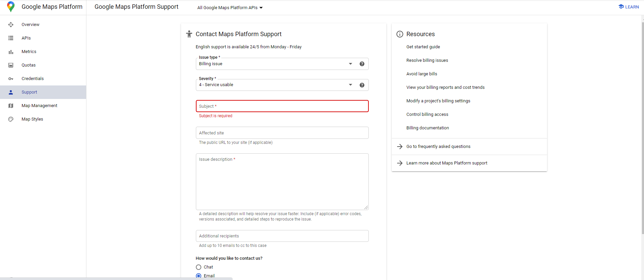Viewport: 644px width, 280px height.
Task: Click the horizontal scrollbar at bottom
Action: coord(116,279)
